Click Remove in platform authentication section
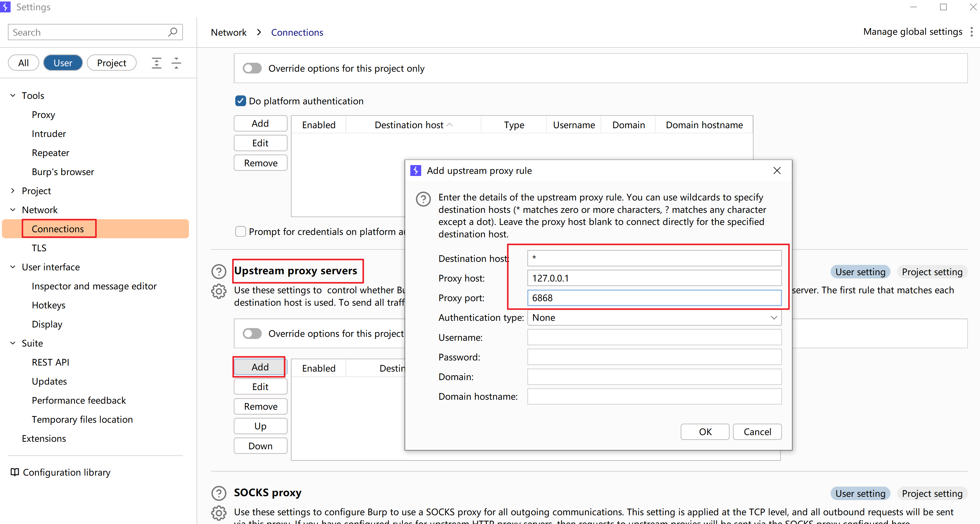Image resolution: width=980 pixels, height=524 pixels. [x=260, y=163]
